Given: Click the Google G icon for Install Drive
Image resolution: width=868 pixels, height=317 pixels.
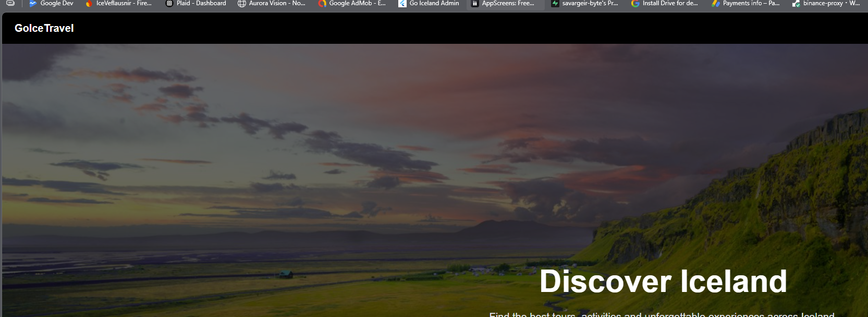Looking at the screenshot, I should click(635, 4).
